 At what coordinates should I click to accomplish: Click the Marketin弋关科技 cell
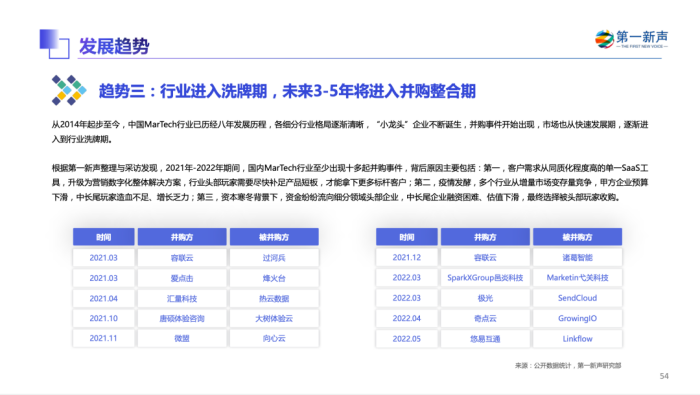pos(577,278)
